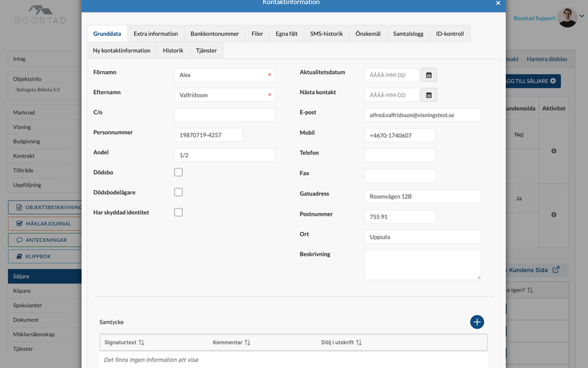
Task: Click the Beskrivning text area
Action: click(x=423, y=265)
